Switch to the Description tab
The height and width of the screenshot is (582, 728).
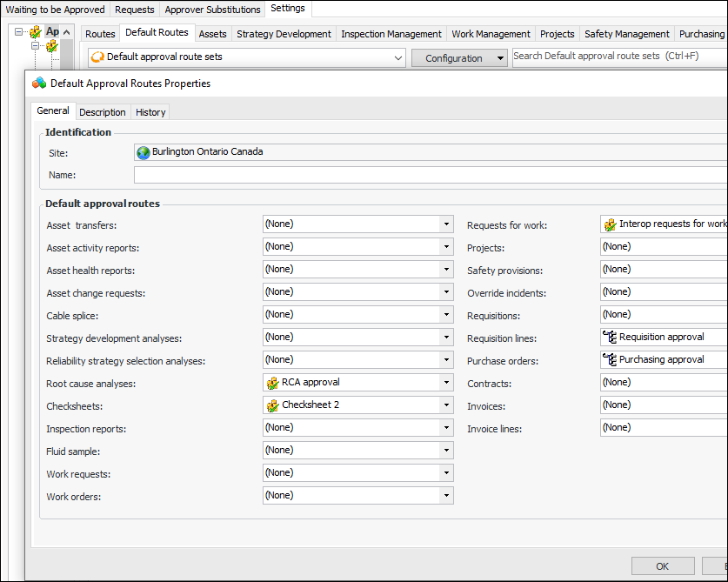[x=103, y=112]
